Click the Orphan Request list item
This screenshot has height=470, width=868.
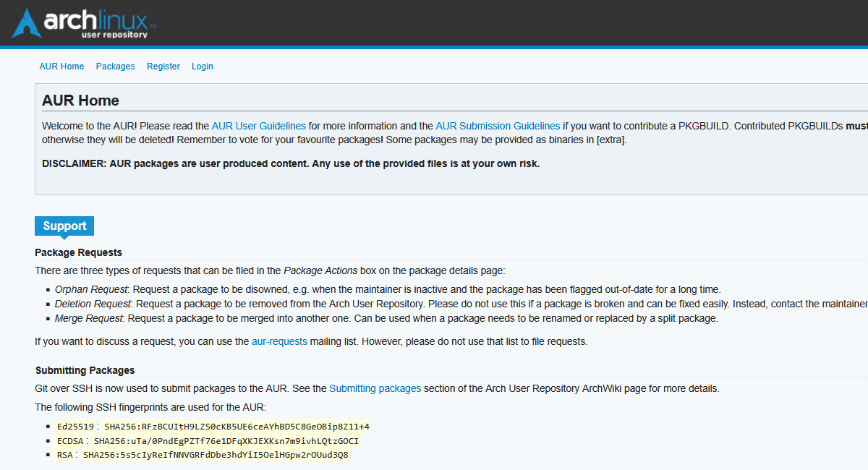point(388,289)
